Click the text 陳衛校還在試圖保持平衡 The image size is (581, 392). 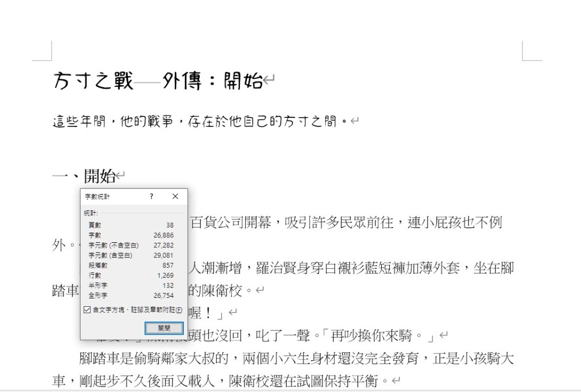pos(305,381)
